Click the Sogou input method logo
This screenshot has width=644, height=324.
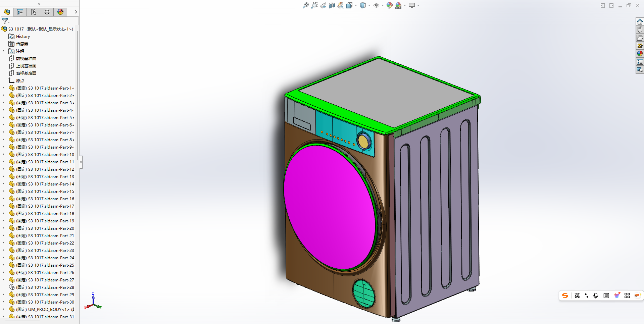coord(565,295)
